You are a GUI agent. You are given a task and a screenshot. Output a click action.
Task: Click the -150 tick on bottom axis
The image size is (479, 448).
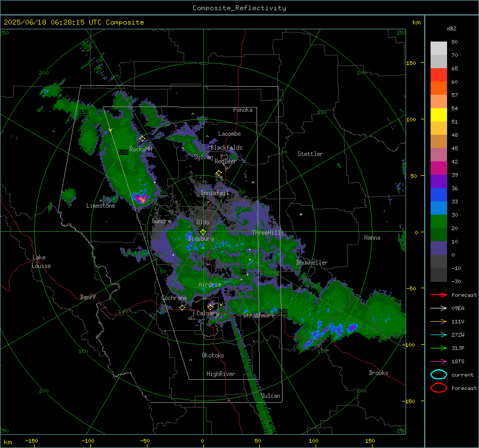(31, 441)
